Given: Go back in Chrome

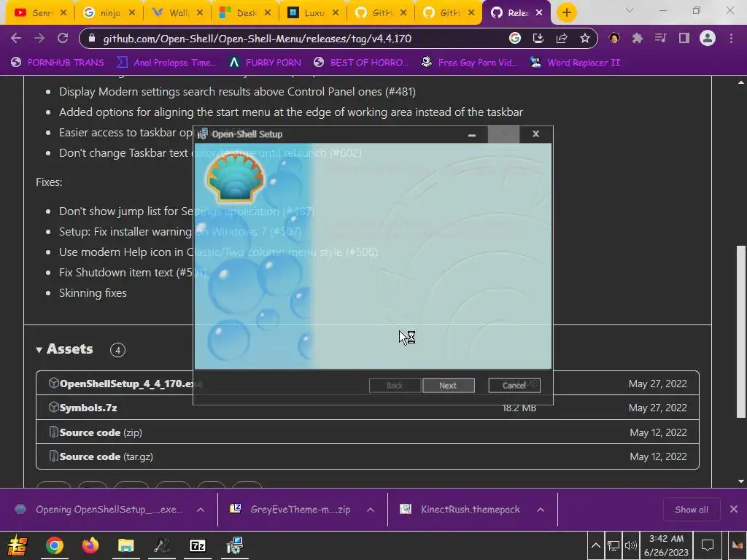Looking at the screenshot, I should pyautogui.click(x=16, y=39).
